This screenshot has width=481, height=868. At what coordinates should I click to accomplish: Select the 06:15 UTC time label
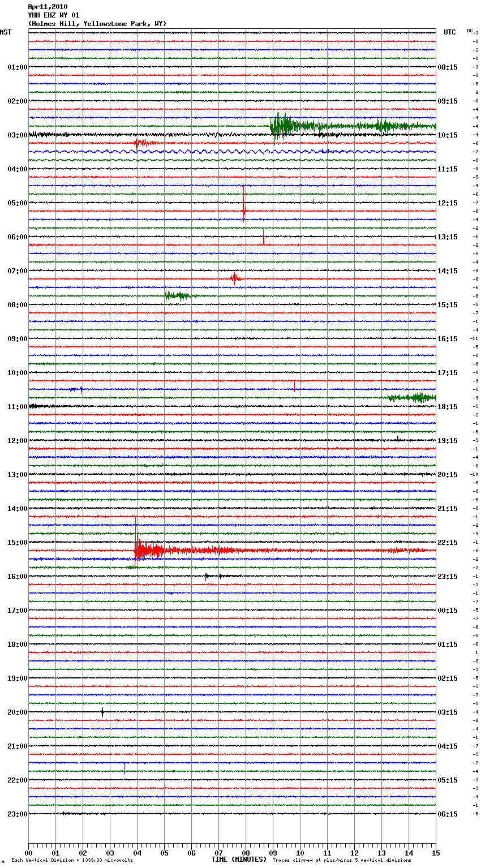(x=448, y=814)
